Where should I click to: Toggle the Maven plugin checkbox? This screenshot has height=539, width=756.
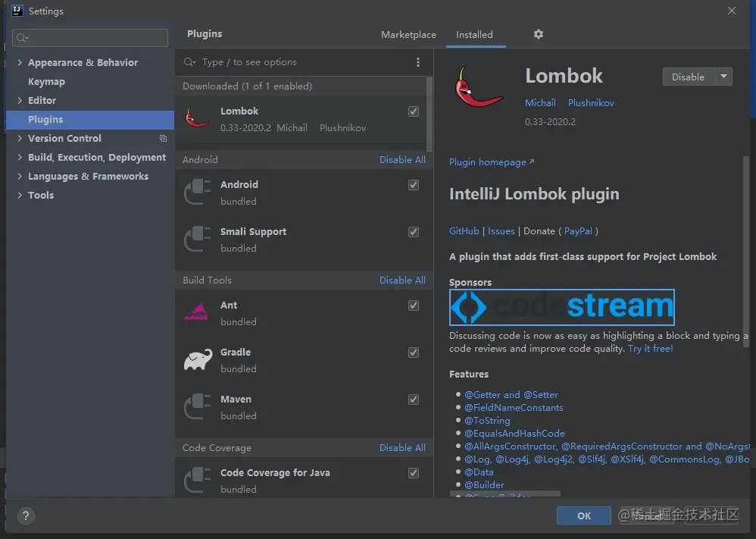(413, 400)
